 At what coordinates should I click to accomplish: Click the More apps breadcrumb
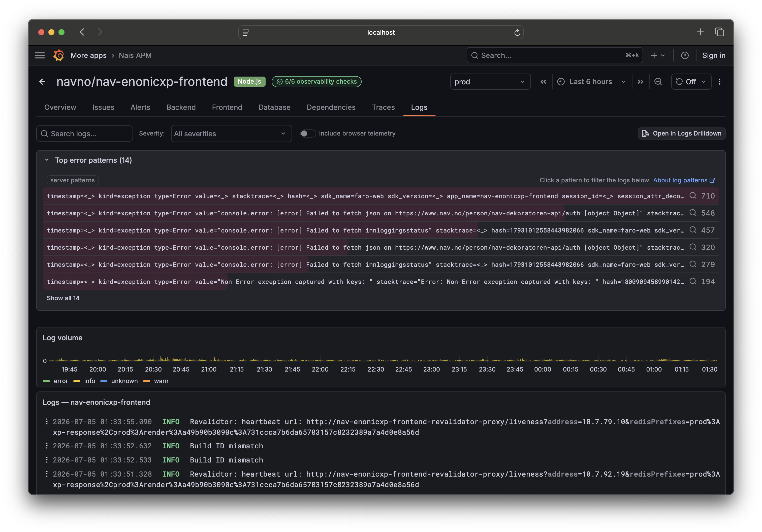(89, 55)
